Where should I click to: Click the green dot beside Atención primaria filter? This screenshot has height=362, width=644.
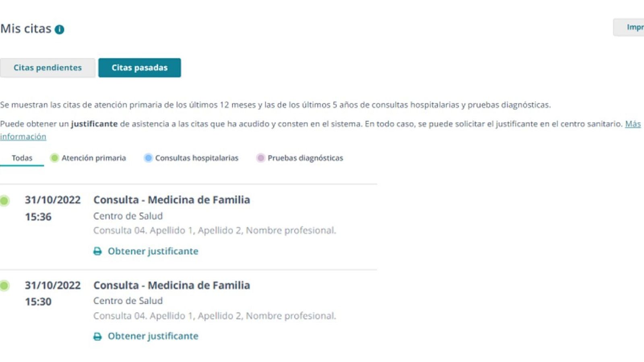54,158
